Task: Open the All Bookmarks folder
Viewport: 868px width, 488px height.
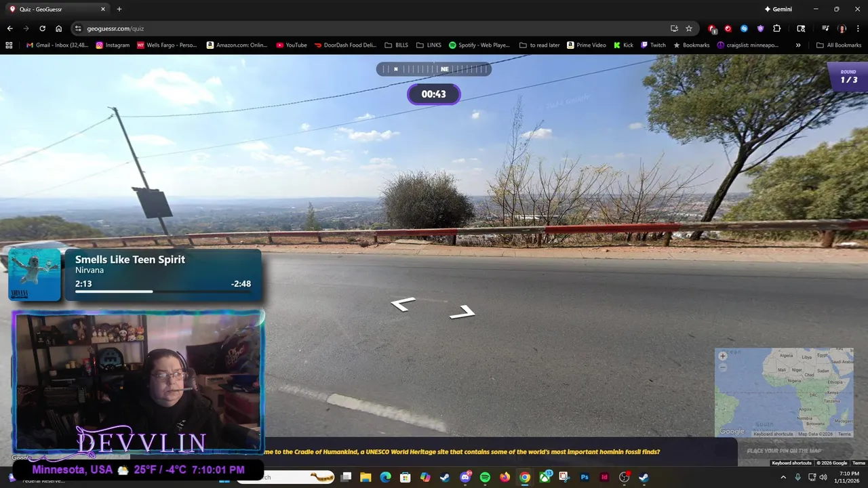Action: point(839,45)
